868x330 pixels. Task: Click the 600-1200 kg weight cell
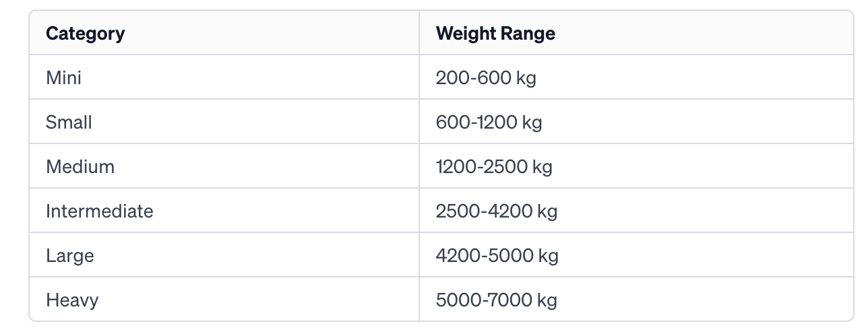click(x=636, y=122)
